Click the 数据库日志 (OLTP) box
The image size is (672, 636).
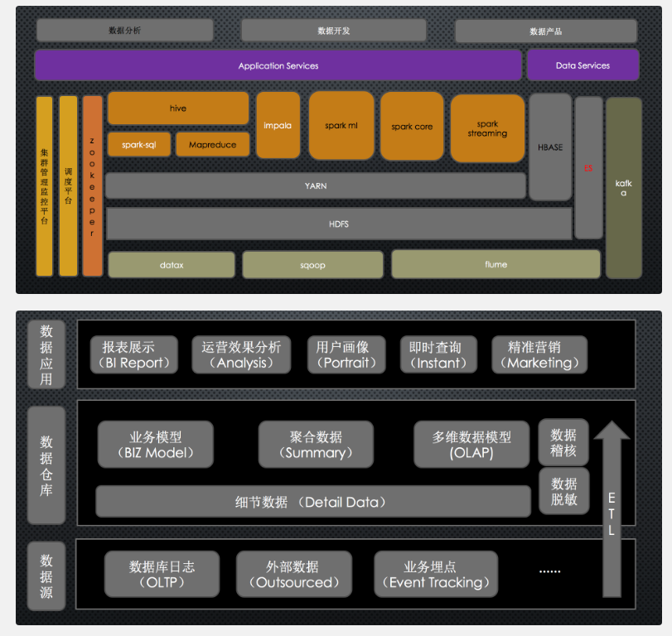pyautogui.click(x=162, y=575)
